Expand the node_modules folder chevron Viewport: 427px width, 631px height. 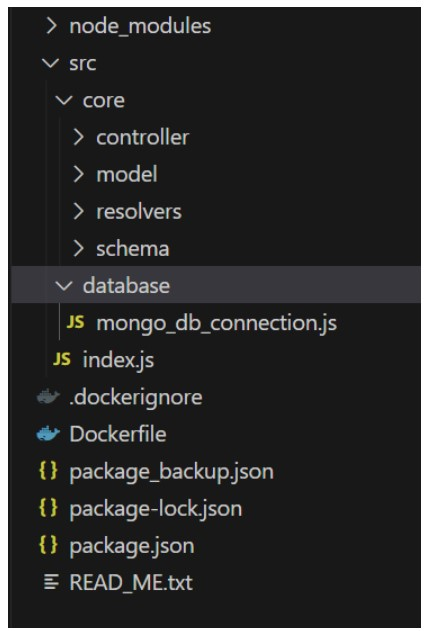51,26
